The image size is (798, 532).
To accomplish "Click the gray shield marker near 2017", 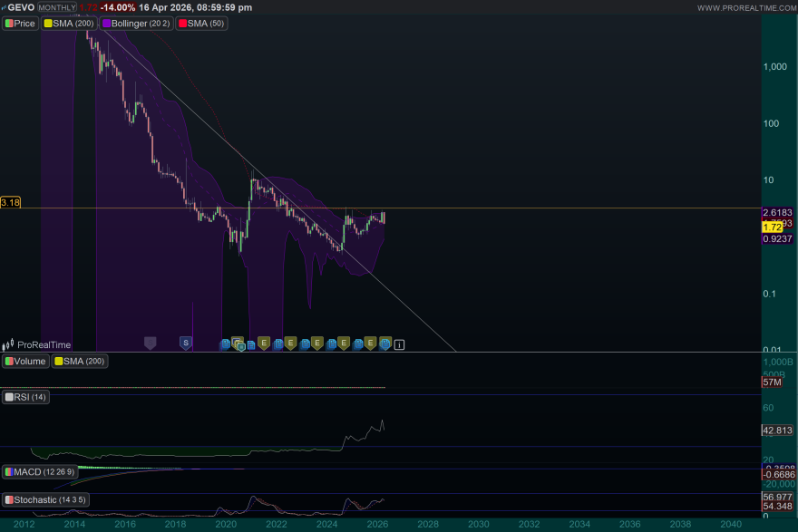I will [150, 343].
